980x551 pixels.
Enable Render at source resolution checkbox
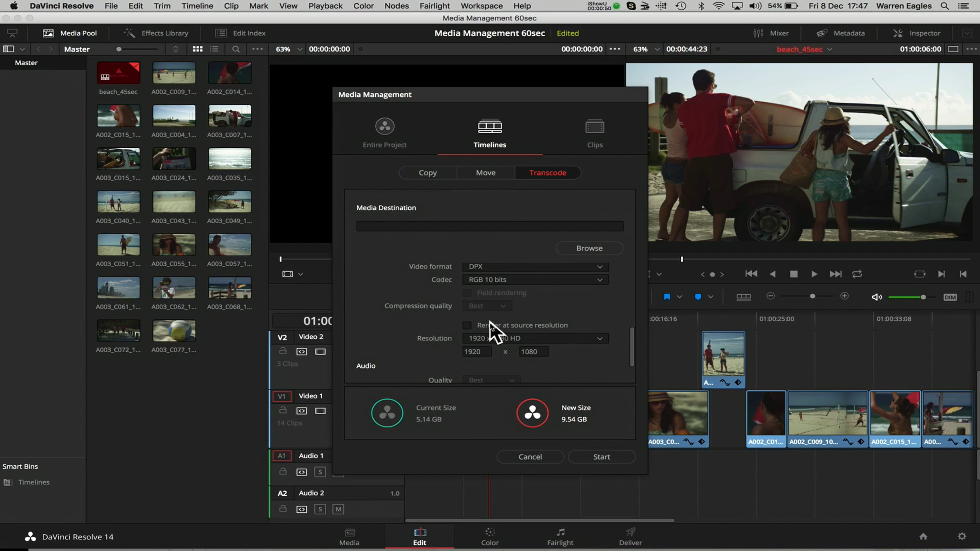pyautogui.click(x=467, y=325)
